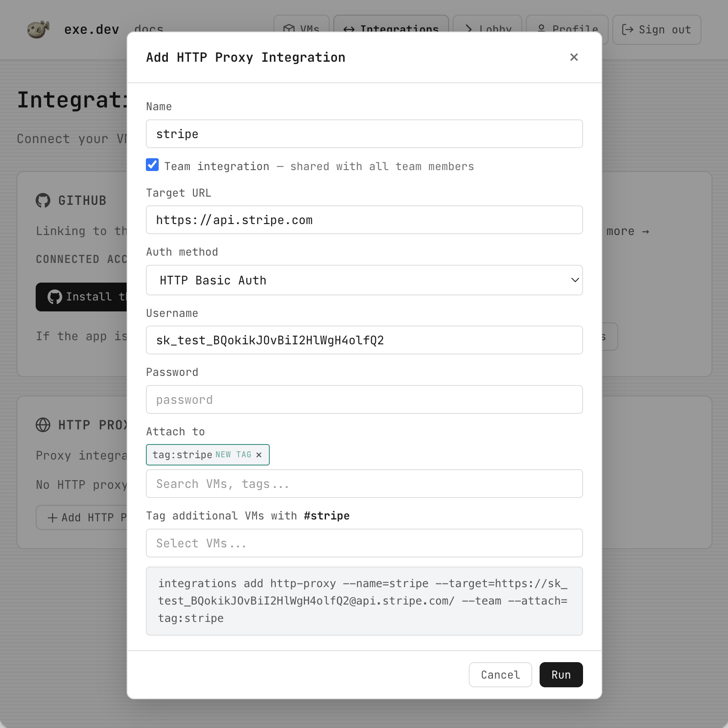Click the octocat icon on Install button

[x=55, y=297]
